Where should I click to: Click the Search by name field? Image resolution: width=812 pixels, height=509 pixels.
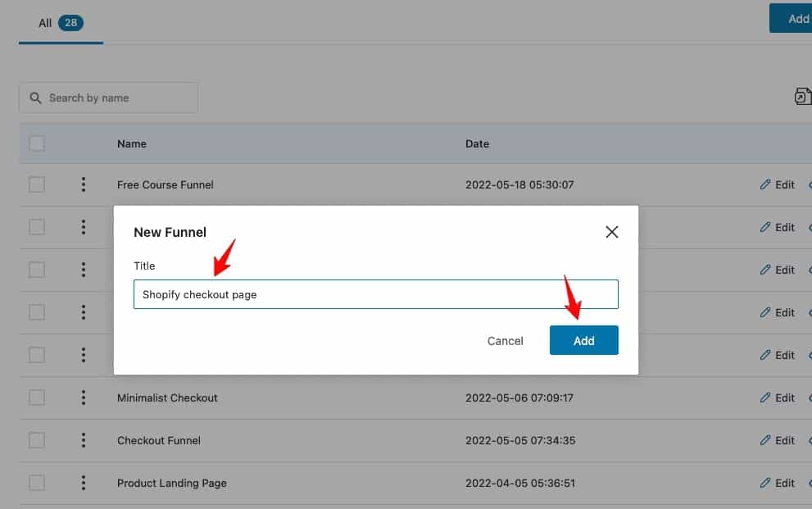(108, 98)
